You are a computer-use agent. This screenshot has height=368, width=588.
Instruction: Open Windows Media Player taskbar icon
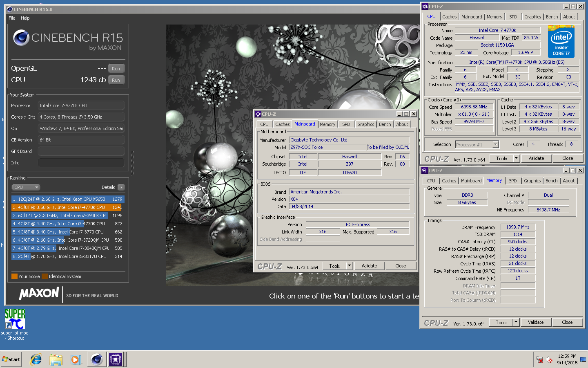pos(76,359)
